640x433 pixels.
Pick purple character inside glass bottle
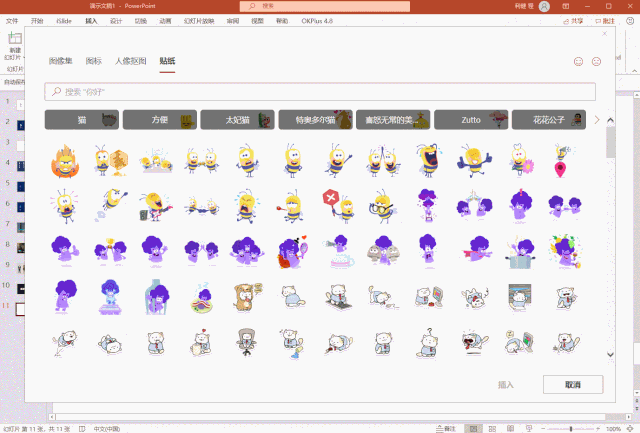(x=156, y=297)
